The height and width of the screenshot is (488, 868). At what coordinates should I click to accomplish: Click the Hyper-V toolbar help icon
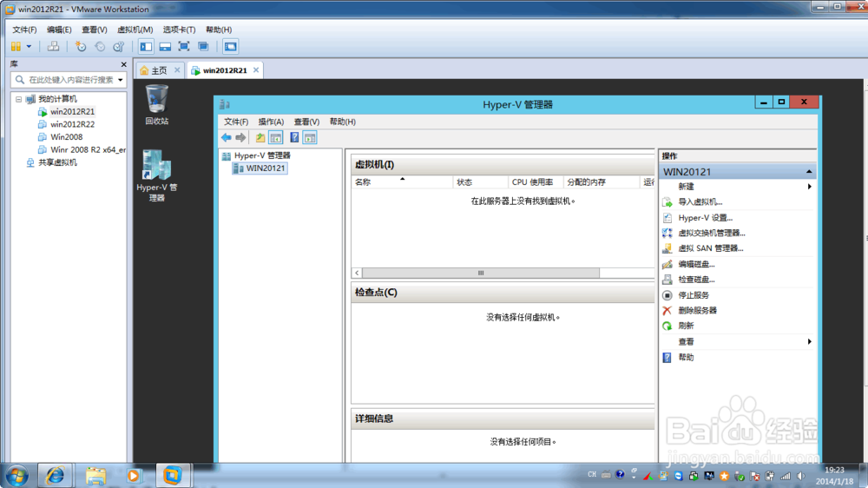(294, 137)
